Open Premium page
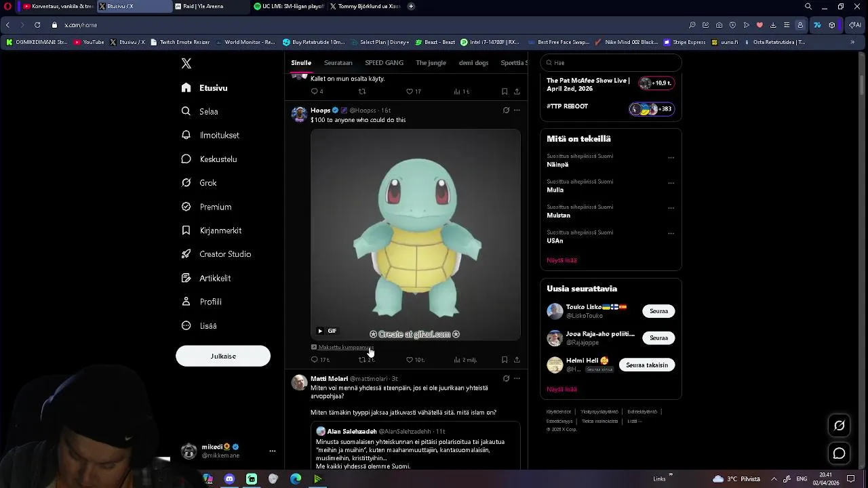 [206, 207]
